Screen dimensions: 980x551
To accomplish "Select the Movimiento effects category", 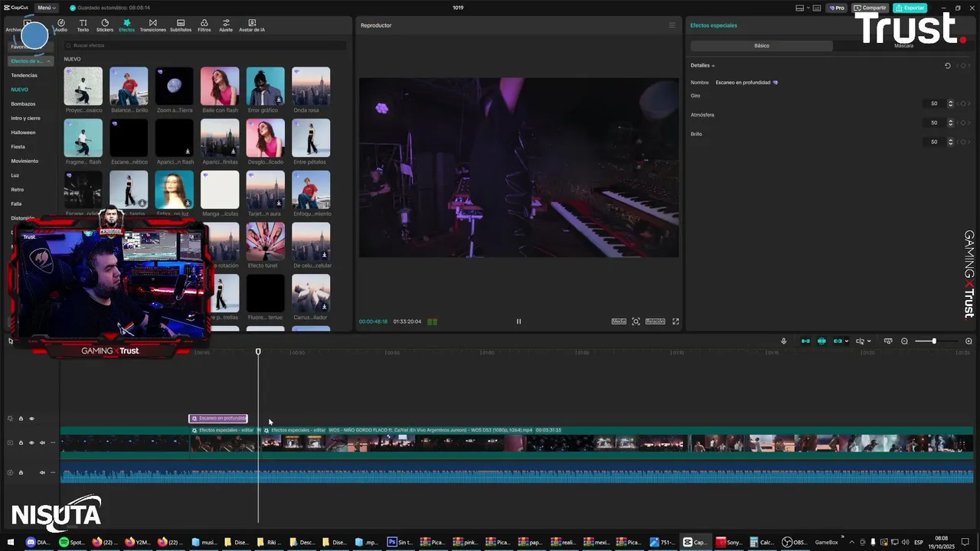I will coord(24,161).
